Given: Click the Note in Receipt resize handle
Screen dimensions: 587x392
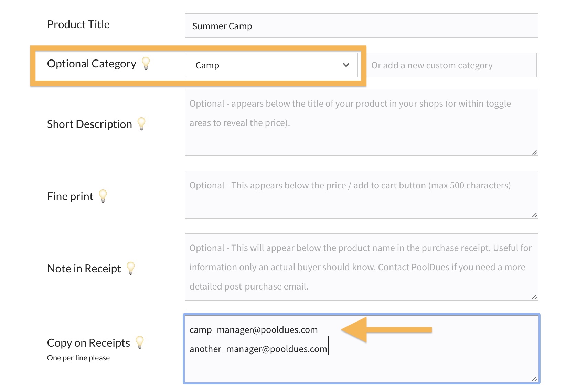Looking at the screenshot, I should pos(534,297).
